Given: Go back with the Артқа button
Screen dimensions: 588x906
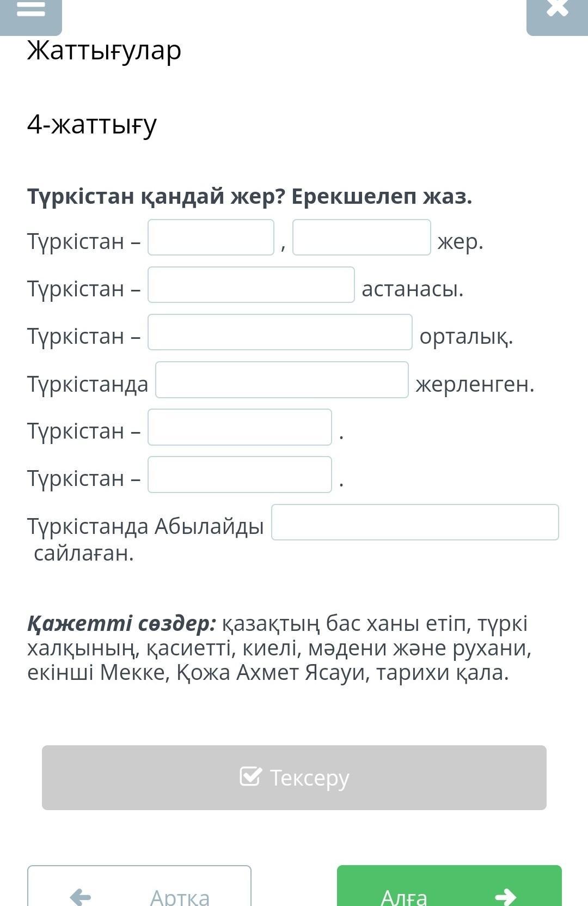Looking at the screenshot, I should tap(139, 886).
